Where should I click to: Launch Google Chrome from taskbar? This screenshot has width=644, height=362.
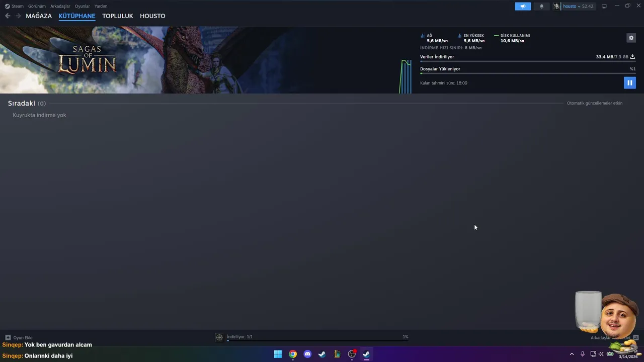293,354
